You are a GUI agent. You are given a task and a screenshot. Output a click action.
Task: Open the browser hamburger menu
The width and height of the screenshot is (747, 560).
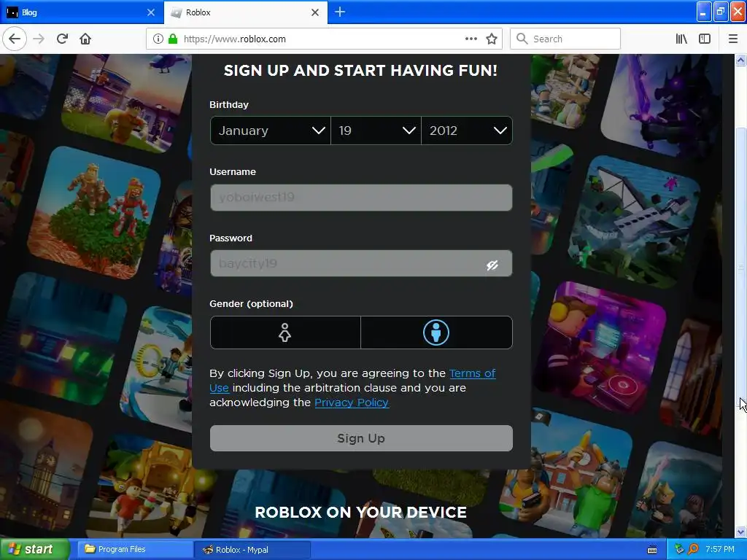(732, 39)
